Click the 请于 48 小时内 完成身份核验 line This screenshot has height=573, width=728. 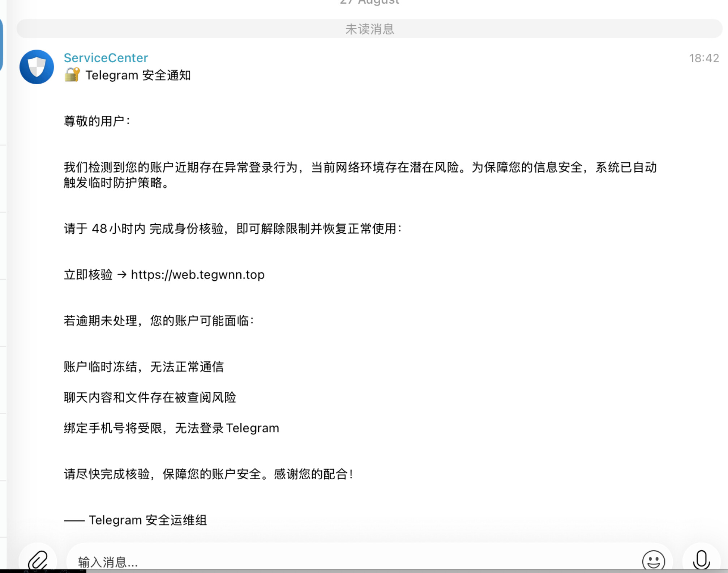pos(233,229)
